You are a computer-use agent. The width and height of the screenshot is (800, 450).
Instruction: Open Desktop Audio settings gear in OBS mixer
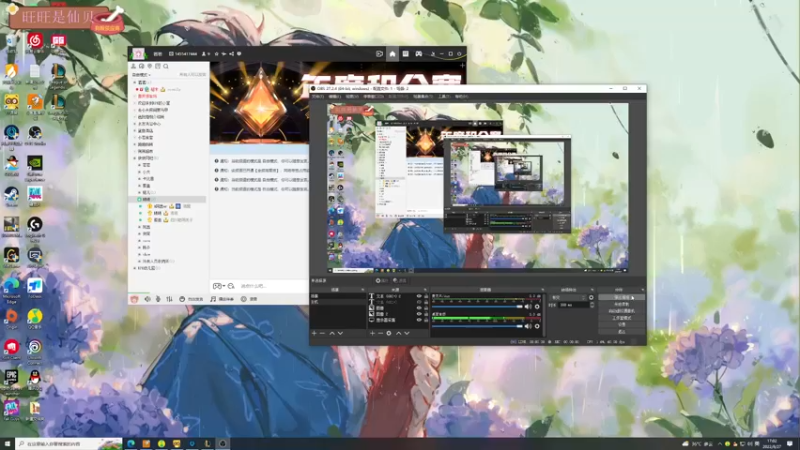click(537, 326)
